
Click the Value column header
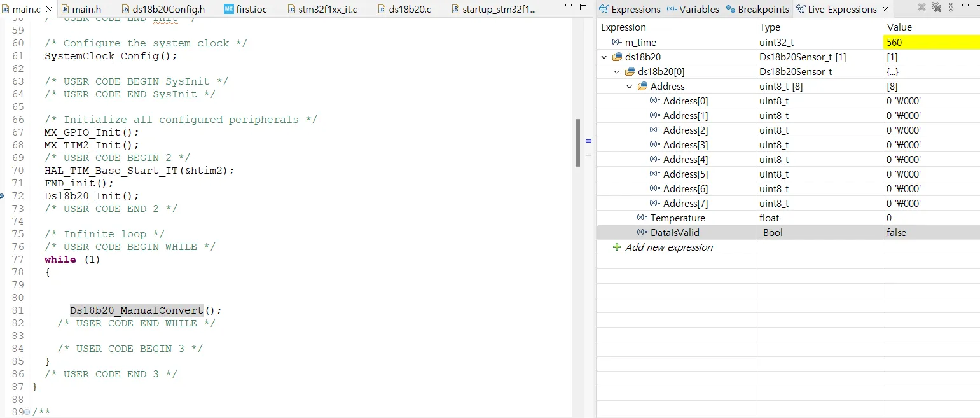coord(931,27)
